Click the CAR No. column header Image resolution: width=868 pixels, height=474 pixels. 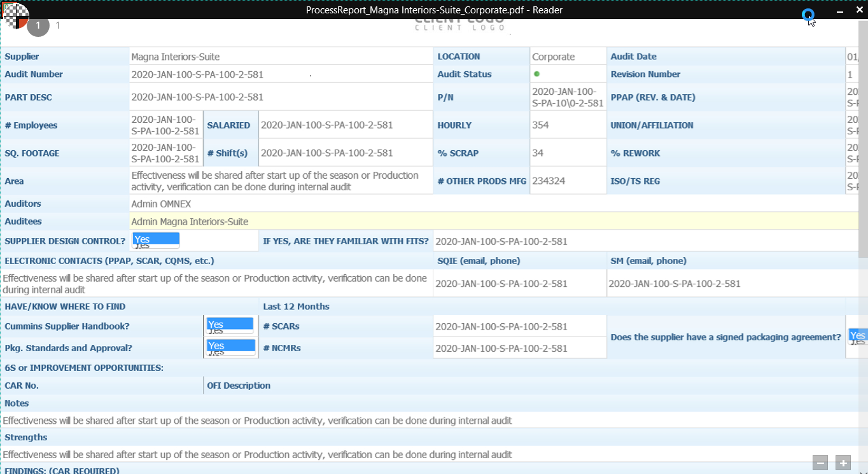tap(22, 386)
